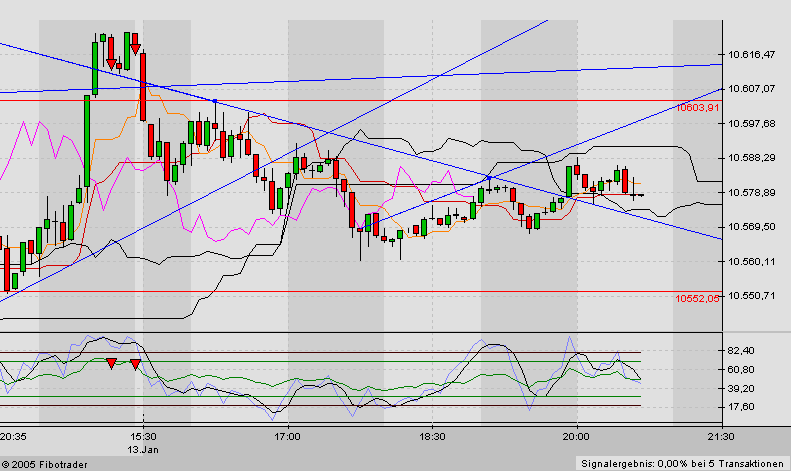Click the 17:00 time axis label

288,437
